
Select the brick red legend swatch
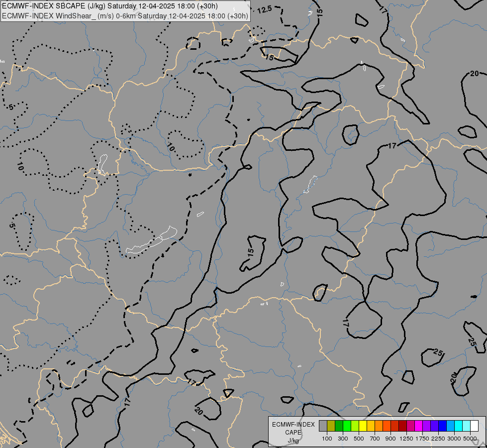pyautogui.click(x=395, y=426)
